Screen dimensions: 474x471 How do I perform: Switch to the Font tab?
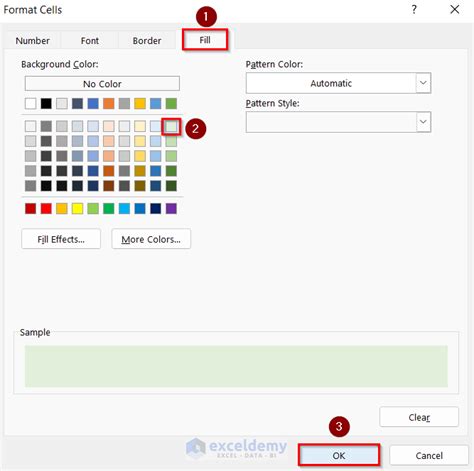point(90,41)
